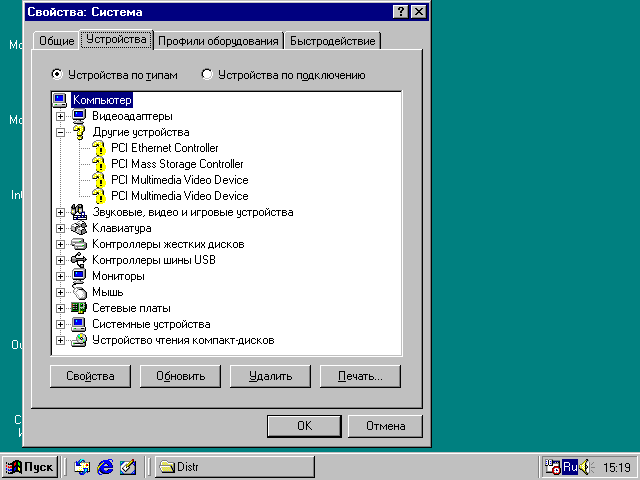Select PCI Mass Storage Controller text
The width and height of the screenshot is (640, 480).
(x=177, y=164)
